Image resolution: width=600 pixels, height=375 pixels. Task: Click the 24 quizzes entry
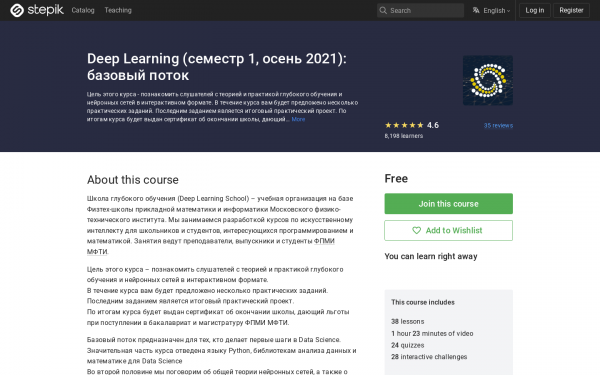[408, 345]
